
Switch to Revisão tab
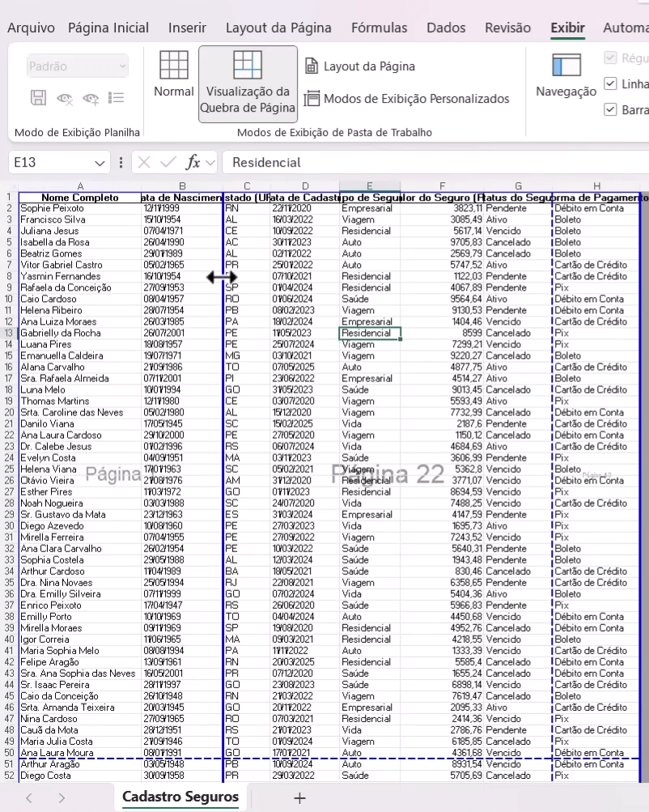(x=507, y=28)
